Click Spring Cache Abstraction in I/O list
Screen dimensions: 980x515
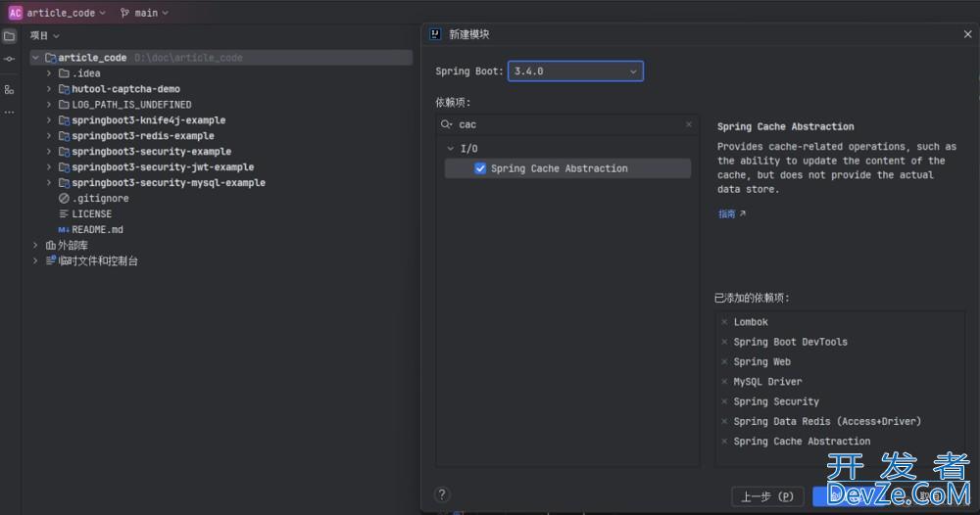tap(559, 168)
